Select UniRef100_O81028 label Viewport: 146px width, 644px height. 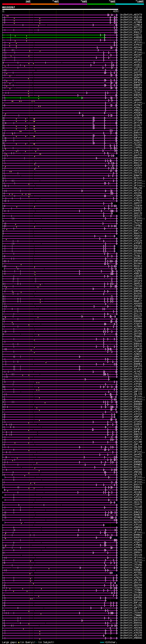(131, 555)
